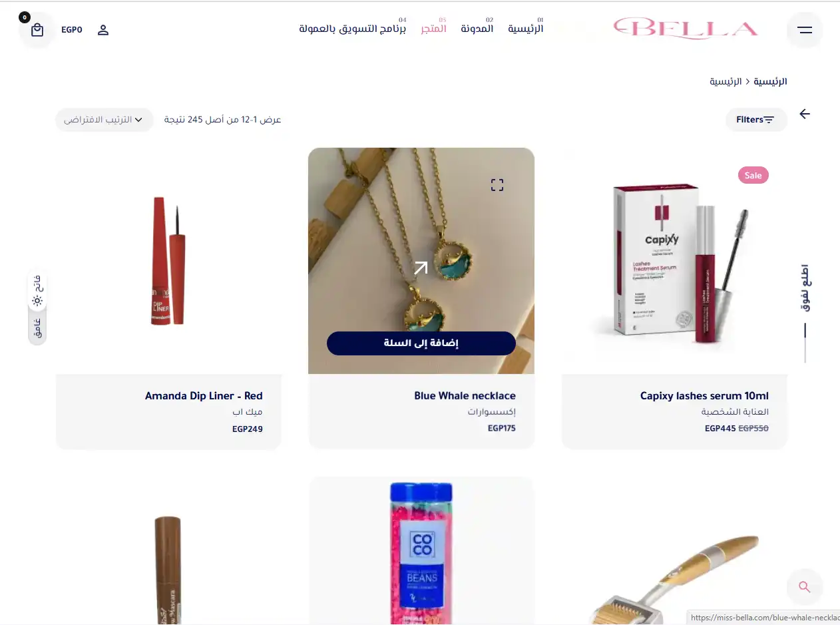
Task: Click the arrow icon on necklace image
Action: click(x=421, y=268)
